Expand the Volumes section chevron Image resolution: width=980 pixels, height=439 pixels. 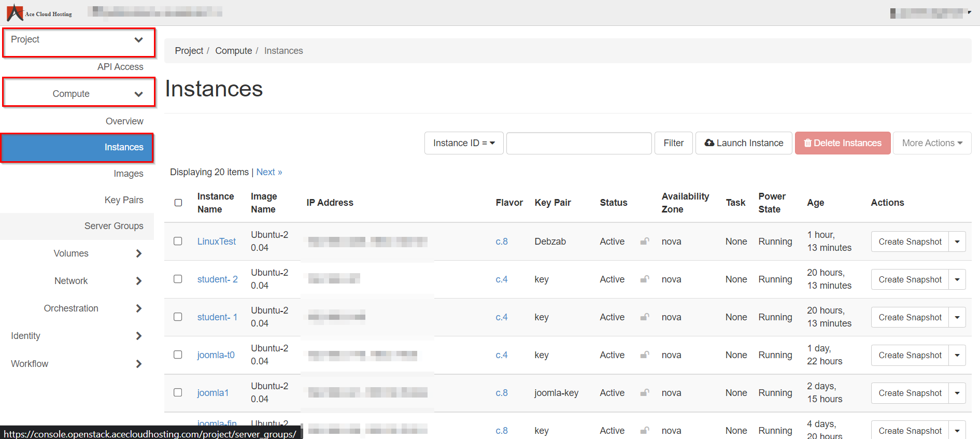point(138,253)
